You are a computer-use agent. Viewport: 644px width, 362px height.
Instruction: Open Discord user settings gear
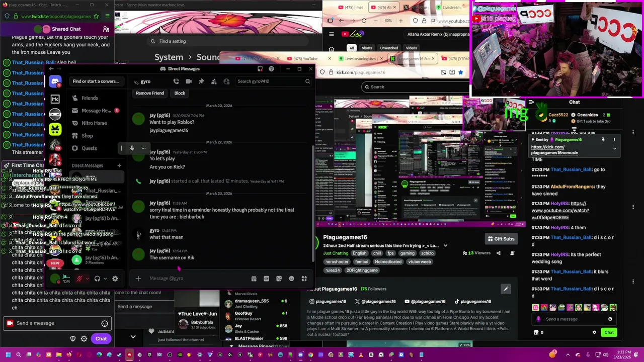click(115, 279)
